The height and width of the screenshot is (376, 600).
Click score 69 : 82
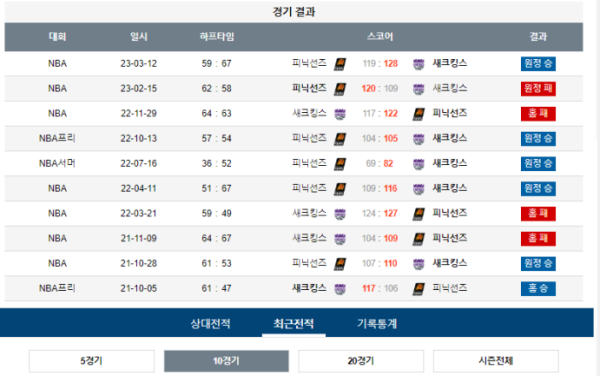380,163
